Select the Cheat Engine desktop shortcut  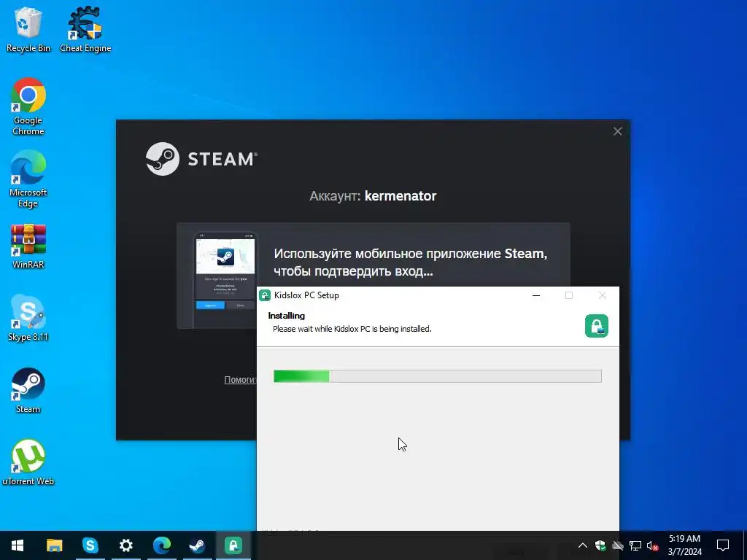coord(85,28)
